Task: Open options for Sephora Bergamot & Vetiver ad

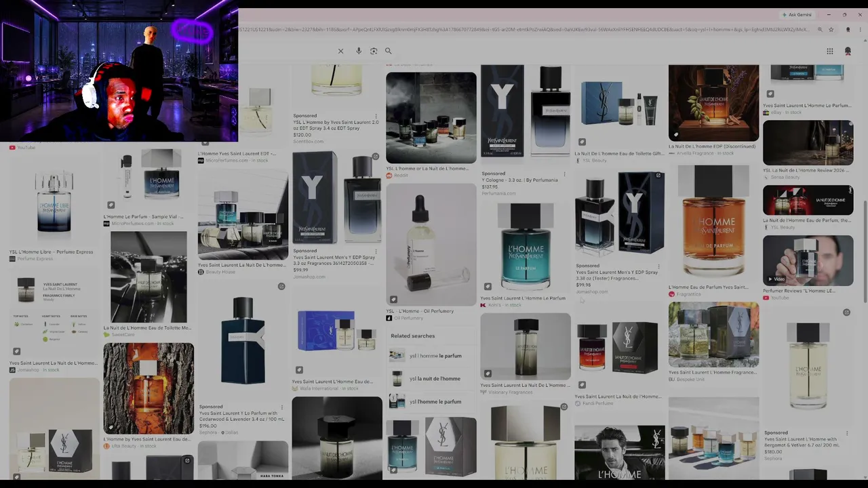Action: [x=847, y=432]
